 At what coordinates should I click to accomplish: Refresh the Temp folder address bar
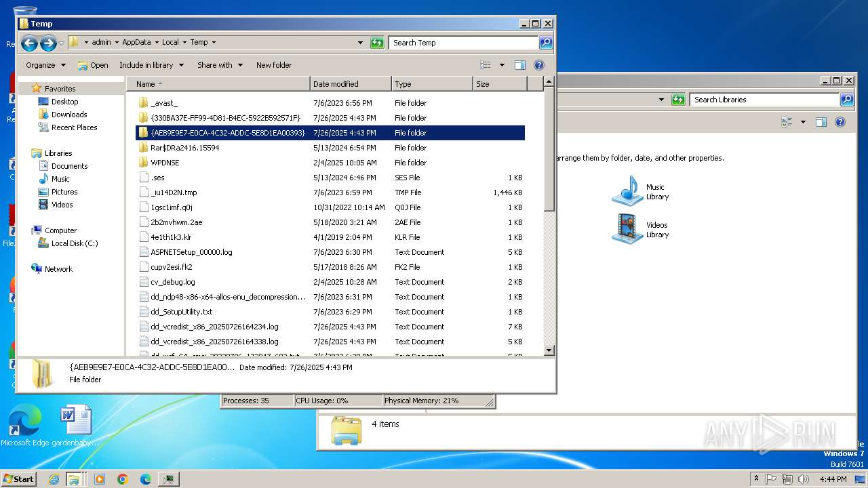[377, 43]
